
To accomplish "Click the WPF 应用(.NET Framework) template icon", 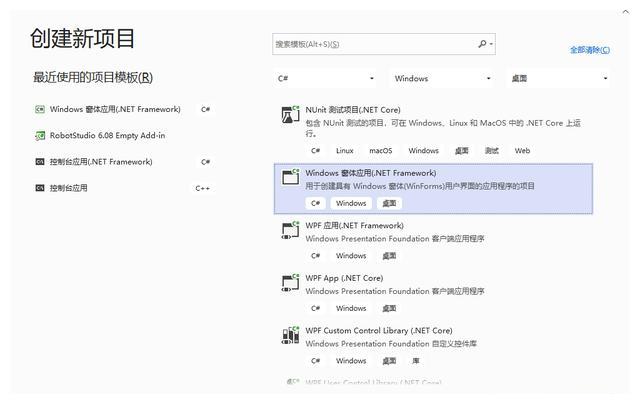I will pos(290,230).
